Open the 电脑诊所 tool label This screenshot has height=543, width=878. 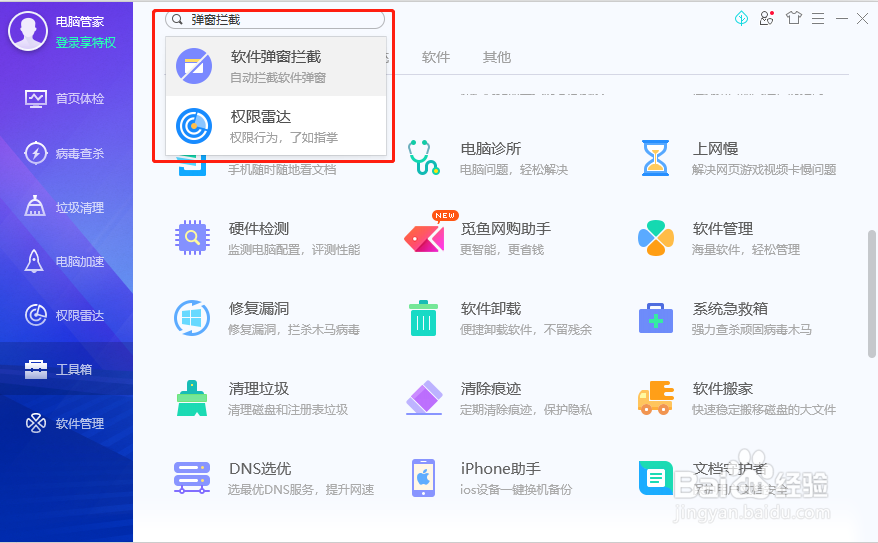pyautogui.click(x=491, y=149)
